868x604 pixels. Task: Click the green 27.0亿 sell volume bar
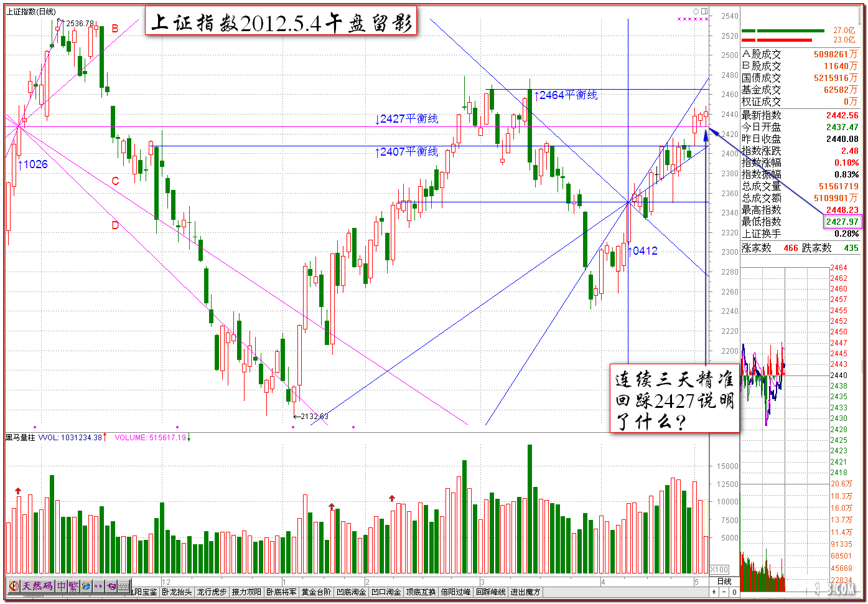pos(783,31)
